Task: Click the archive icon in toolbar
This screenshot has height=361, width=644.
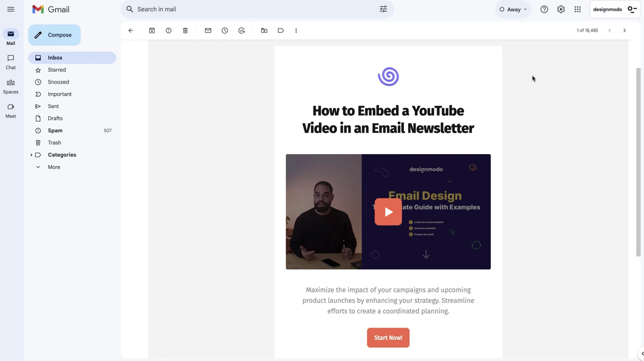Action: (x=151, y=30)
